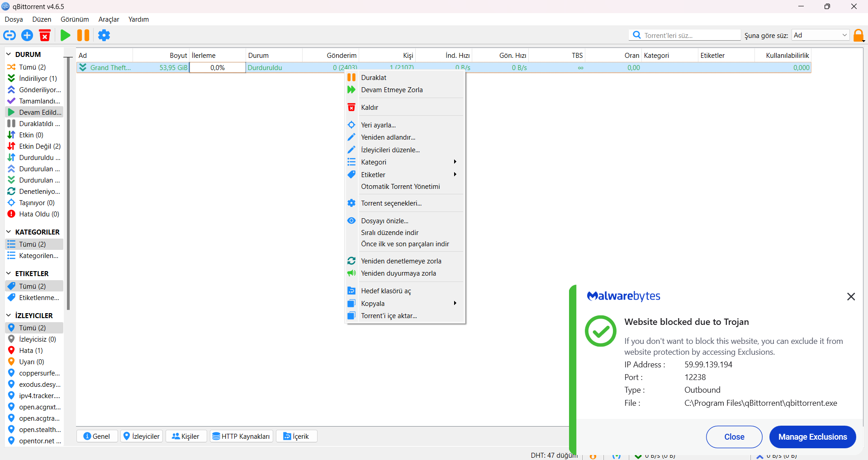Click the green play resume toolbar icon
The width and height of the screenshot is (868, 460).
click(65, 35)
